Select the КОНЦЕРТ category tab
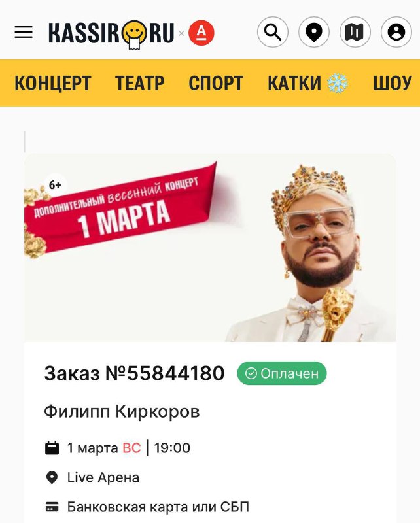 tap(53, 83)
